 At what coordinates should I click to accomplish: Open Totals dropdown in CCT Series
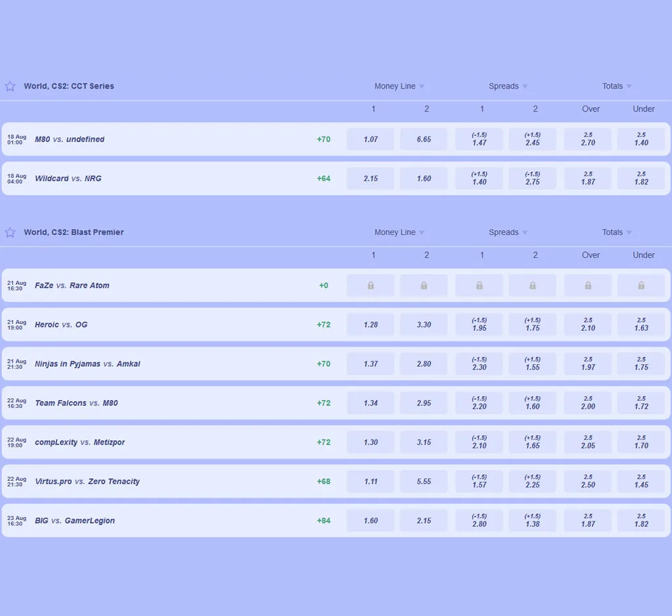[x=617, y=86]
